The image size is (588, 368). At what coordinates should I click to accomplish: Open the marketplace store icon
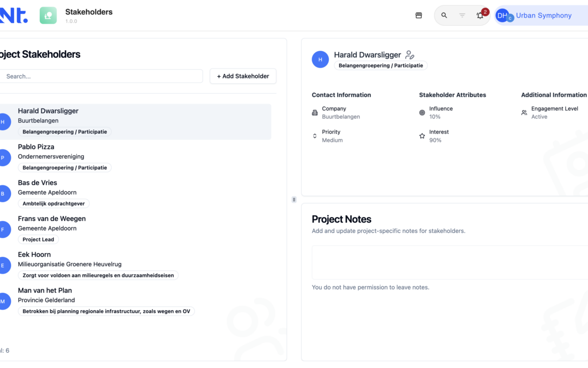point(419,15)
